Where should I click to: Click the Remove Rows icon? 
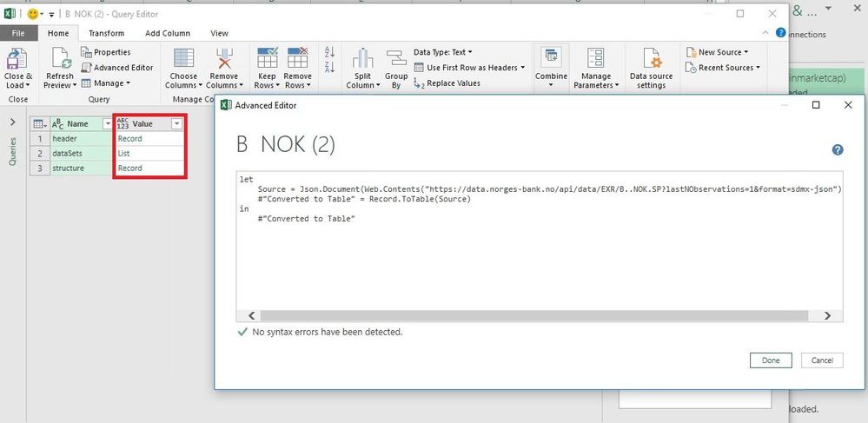pyautogui.click(x=297, y=58)
